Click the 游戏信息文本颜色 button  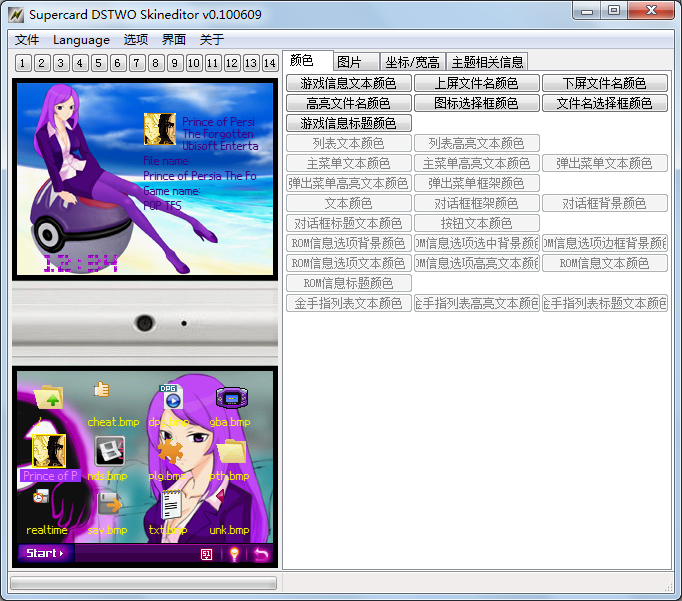[348, 83]
